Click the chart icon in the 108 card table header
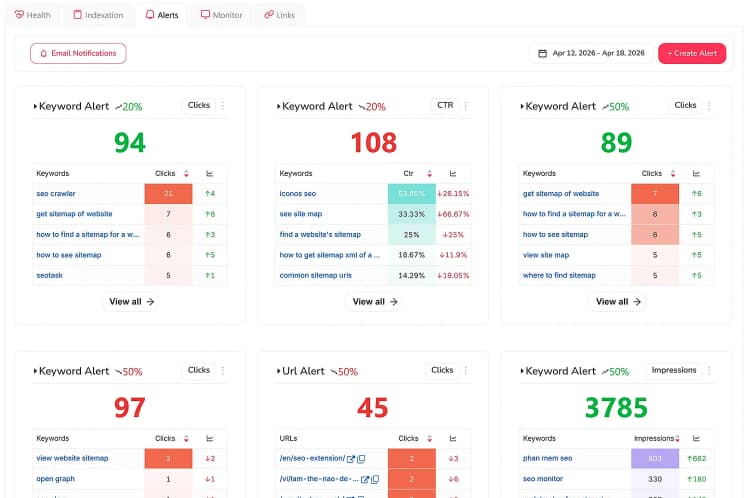The width and height of the screenshot is (750, 498). [453, 174]
